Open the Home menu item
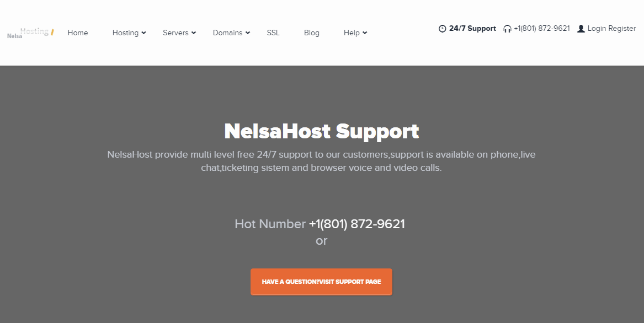 (78, 33)
